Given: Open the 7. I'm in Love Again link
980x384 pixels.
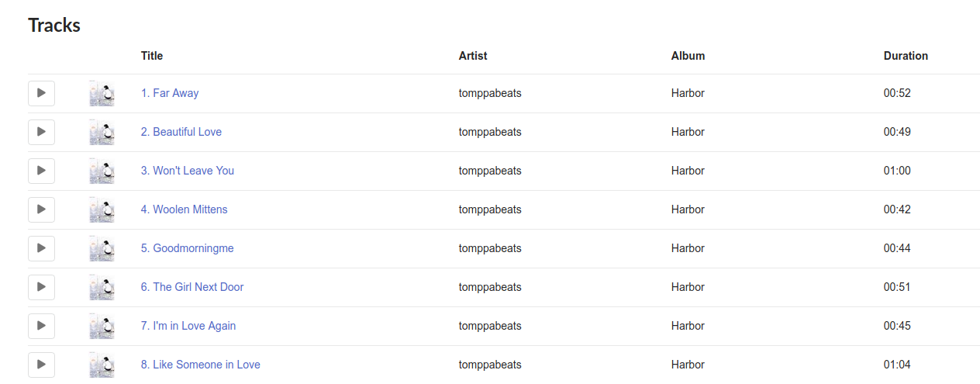Looking at the screenshot, I should (188, 326).
